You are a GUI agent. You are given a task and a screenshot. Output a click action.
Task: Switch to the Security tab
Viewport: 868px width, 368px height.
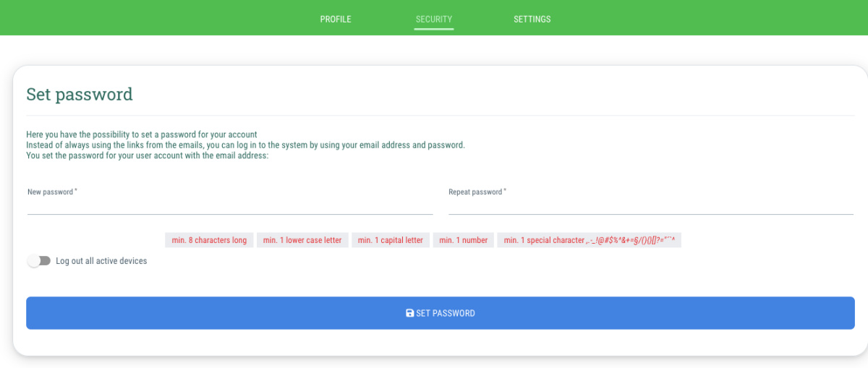click(434, 19)
